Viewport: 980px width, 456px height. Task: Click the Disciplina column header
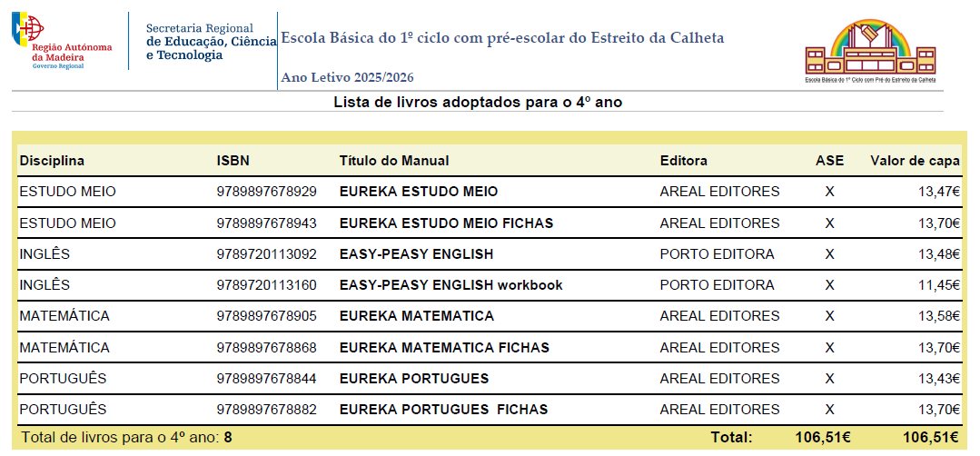pyautogui.click(x=52, y=161)
